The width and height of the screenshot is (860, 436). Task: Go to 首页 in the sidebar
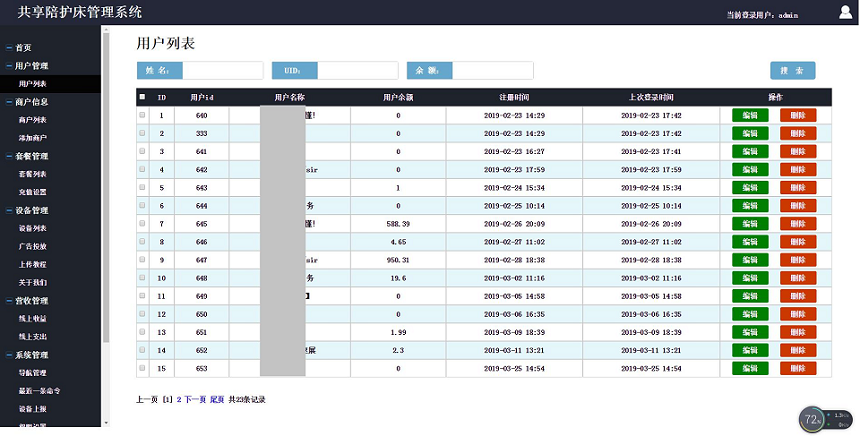pyautogui.click(x=23, y=48)
